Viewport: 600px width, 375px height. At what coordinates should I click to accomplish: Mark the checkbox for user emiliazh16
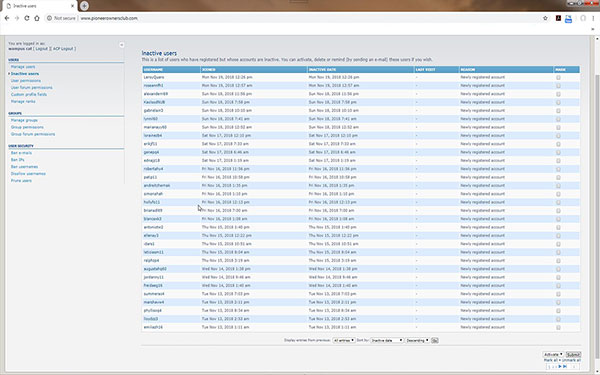558,328
